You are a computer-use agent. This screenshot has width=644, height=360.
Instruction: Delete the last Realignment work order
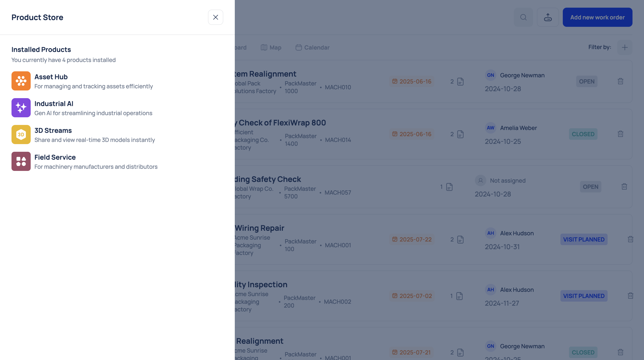[621, 352]
